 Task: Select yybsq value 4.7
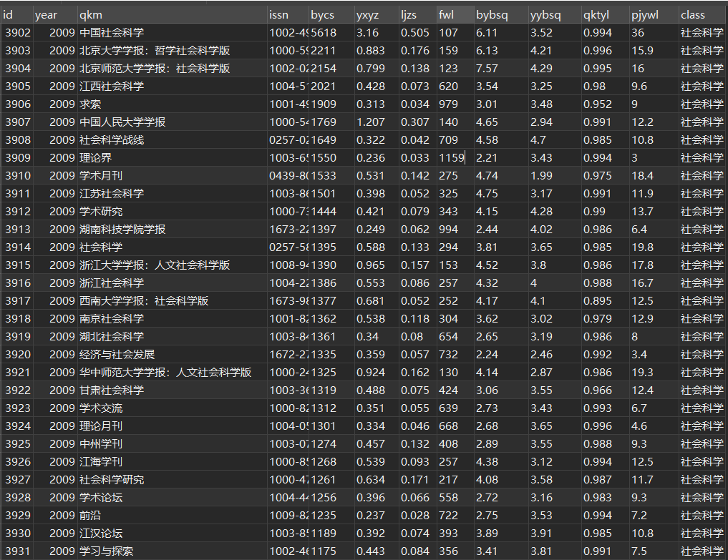coord(555,140)
